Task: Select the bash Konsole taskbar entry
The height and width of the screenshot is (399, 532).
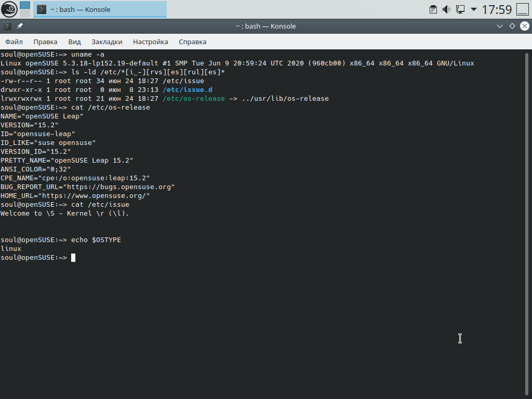Action: 100,9
